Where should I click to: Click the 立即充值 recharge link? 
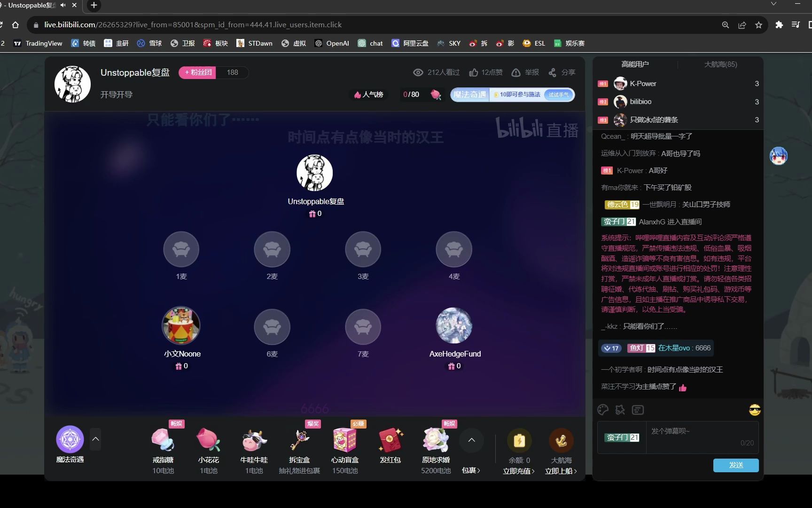pyautogui.click(x=519, y=471)
